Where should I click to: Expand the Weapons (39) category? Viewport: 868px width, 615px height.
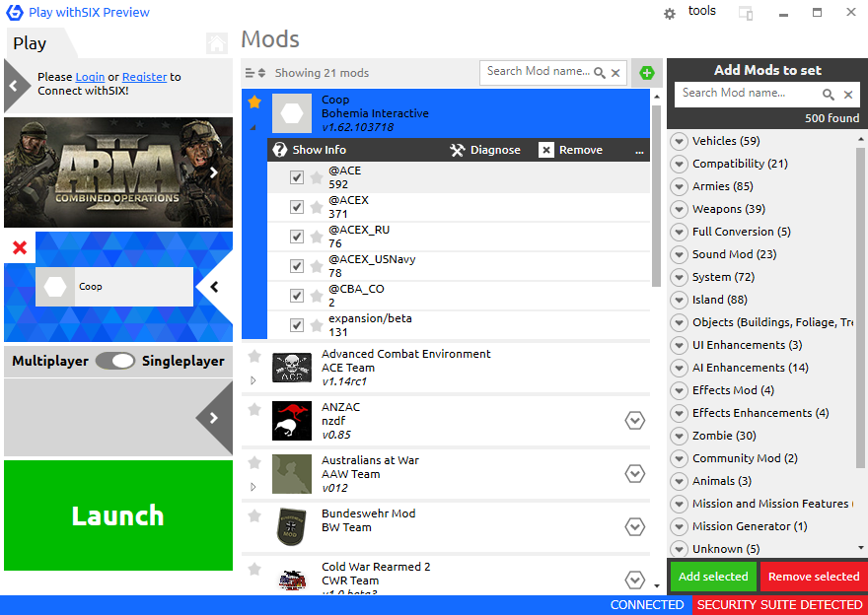tap(679, 210)
